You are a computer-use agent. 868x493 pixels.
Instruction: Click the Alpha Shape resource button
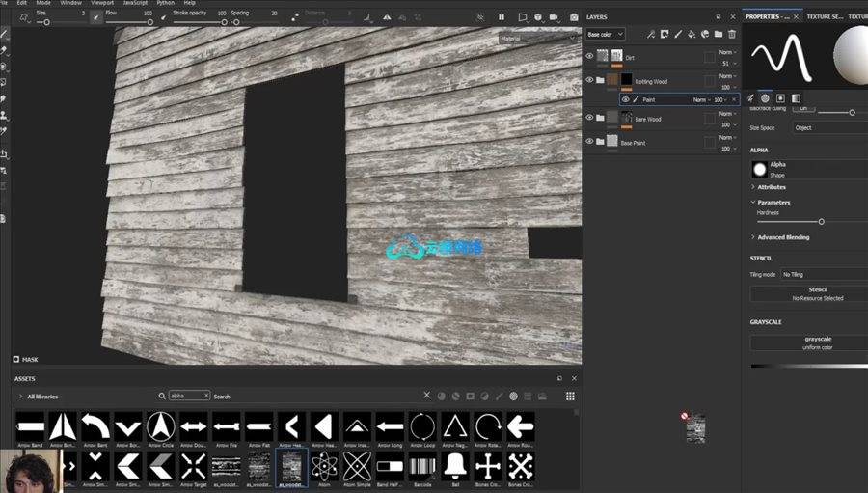pyautogui.click(x=809, y=170)
